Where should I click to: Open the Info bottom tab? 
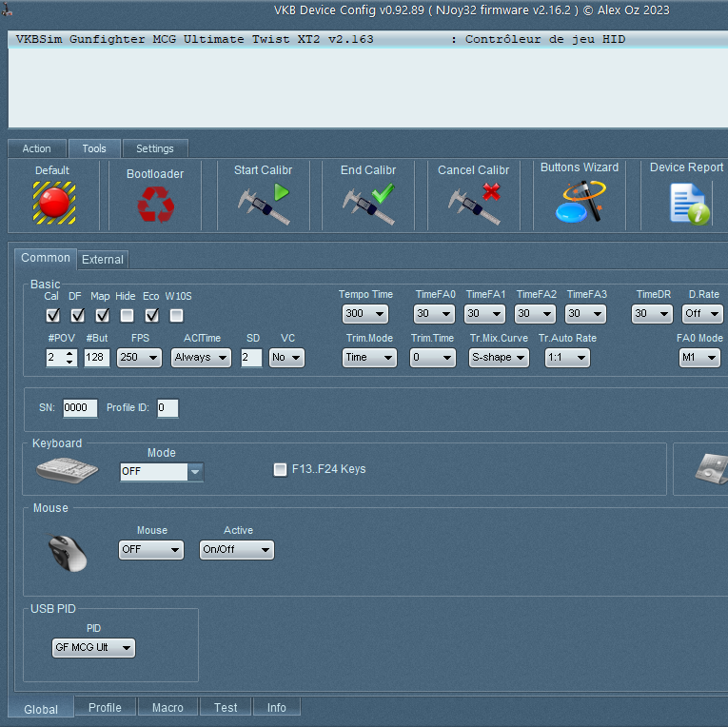tap(277, 708)
